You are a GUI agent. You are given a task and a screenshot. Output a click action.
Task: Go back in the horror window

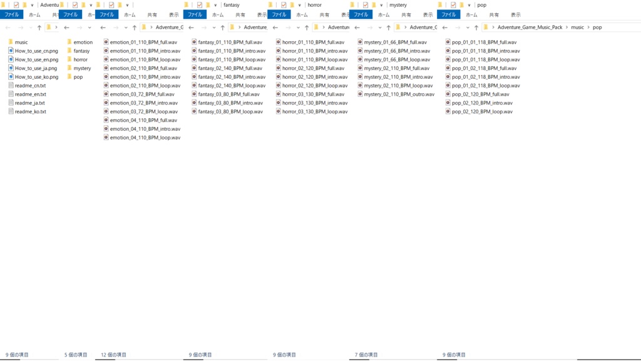click(275, 28)
